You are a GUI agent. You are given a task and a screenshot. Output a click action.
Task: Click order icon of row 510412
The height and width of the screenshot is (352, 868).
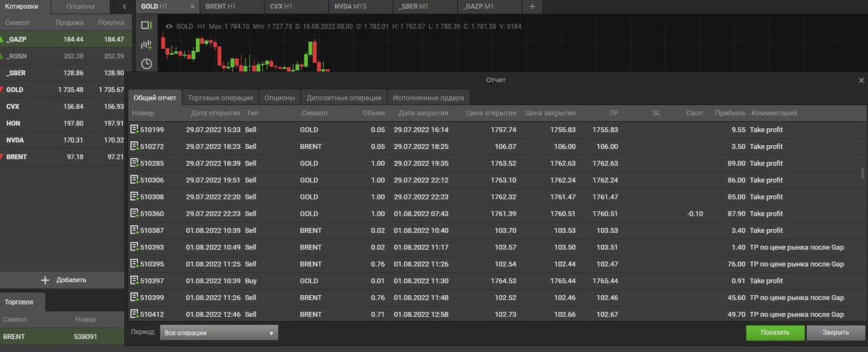tap(134, 314)
